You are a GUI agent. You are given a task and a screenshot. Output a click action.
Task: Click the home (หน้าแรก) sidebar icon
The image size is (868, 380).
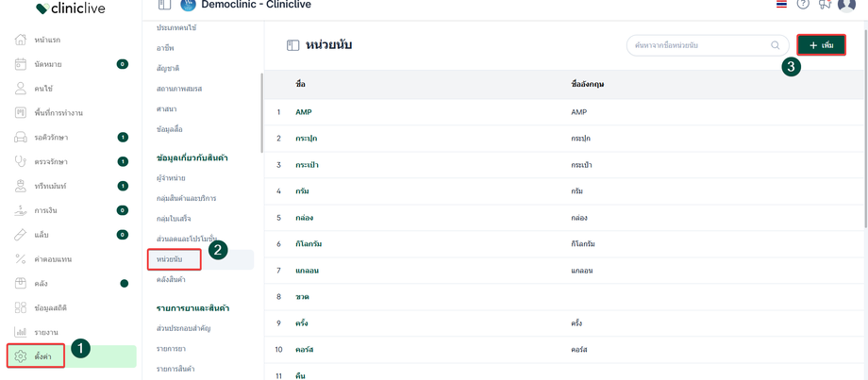21,41
